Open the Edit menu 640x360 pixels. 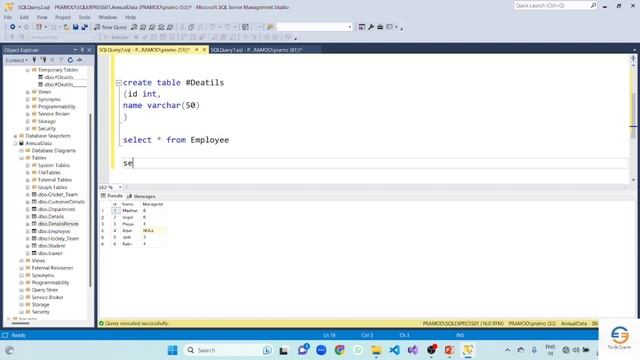[x=24, y=17]
